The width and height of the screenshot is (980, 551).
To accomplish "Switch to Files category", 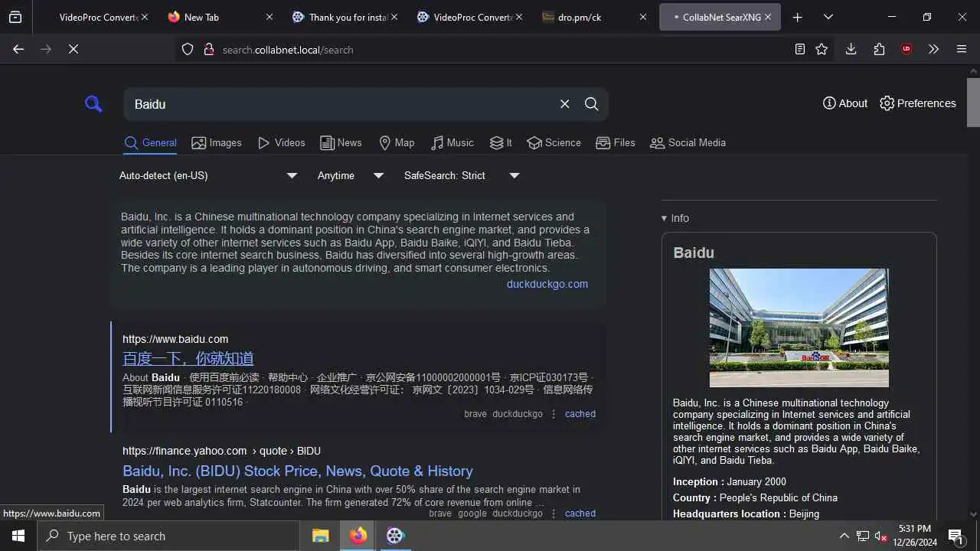I will click(616, 142).
